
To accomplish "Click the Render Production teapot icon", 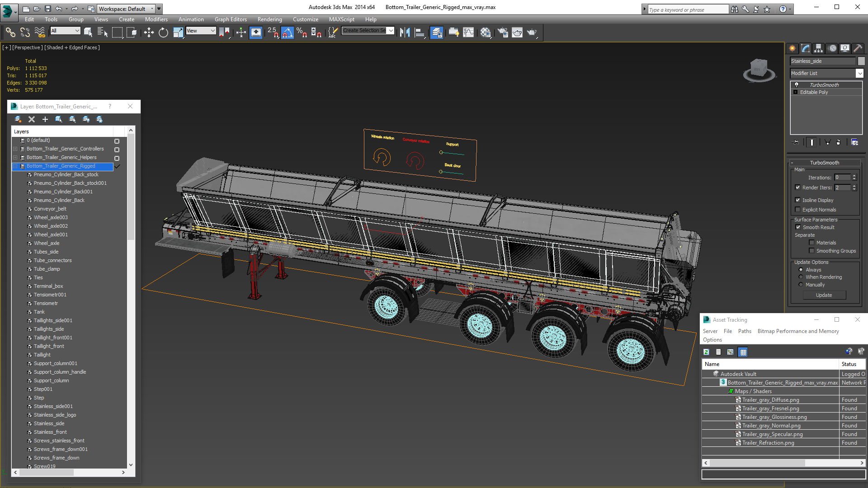I will pyautogui.click(x=532, y=32).
